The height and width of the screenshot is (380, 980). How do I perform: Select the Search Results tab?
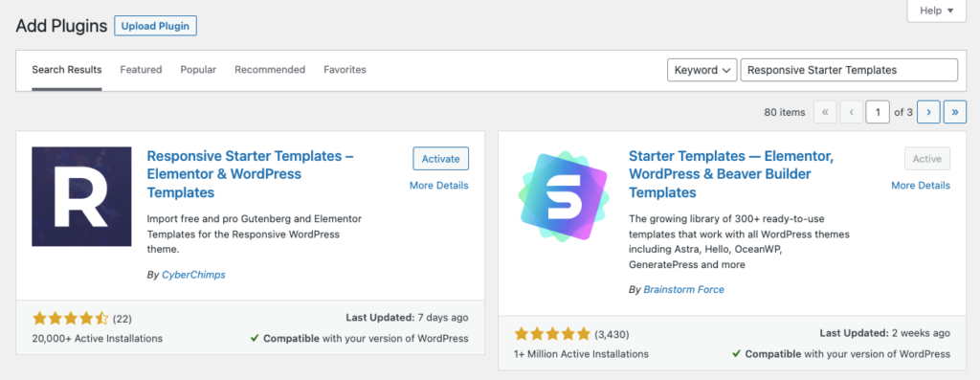point(67,70)
